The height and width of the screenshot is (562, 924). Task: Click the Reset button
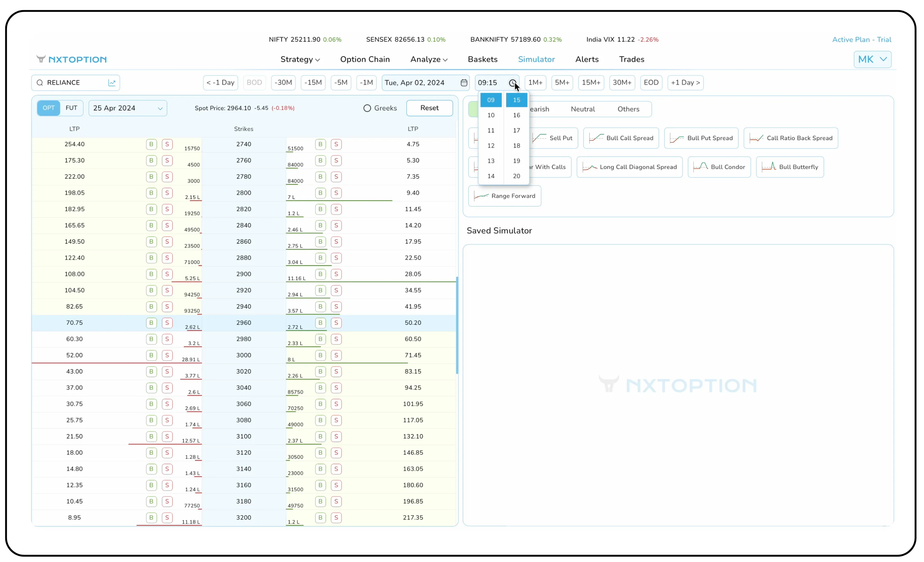click(429, 108)
